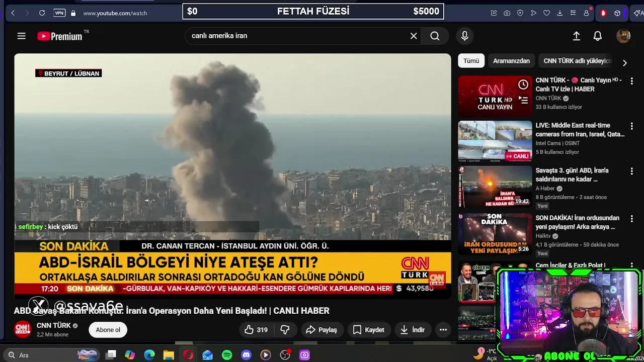This screenshot has width=644, height=362.
Task: Open the browser downloads icon
Action: (x=559, y=13)
